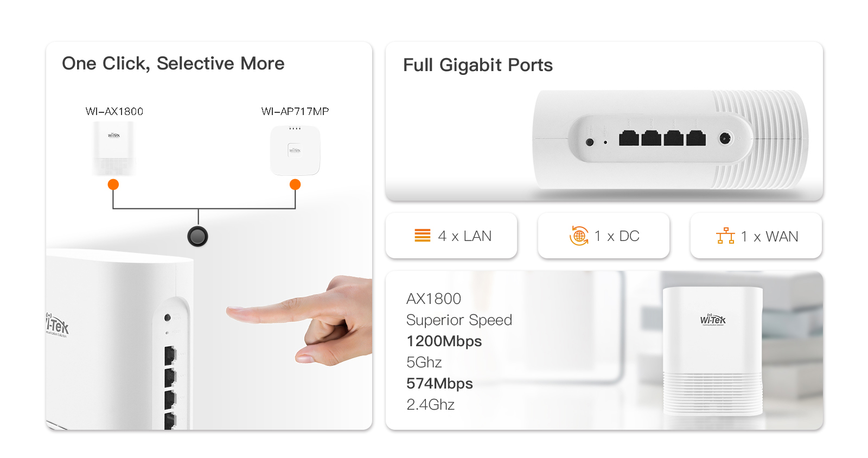Click the 574Mbps speed text
Screen dimensions: 868x458
pos(439,384)
